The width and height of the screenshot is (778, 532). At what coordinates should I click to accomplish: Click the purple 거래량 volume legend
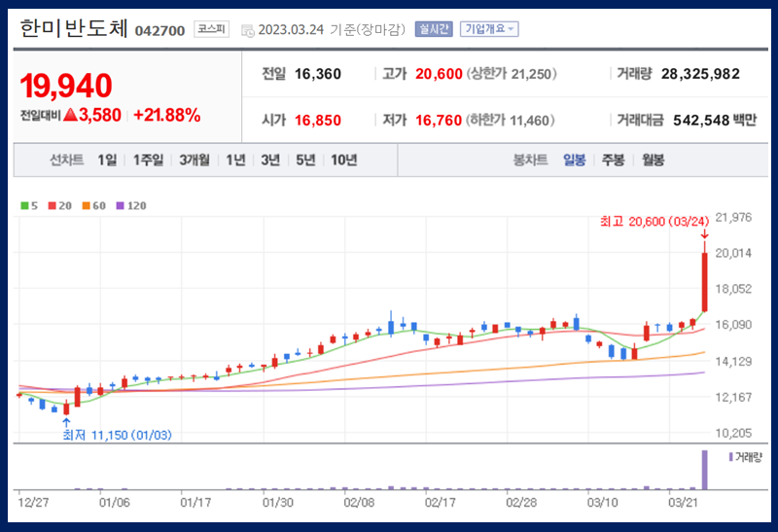point(745,457)
